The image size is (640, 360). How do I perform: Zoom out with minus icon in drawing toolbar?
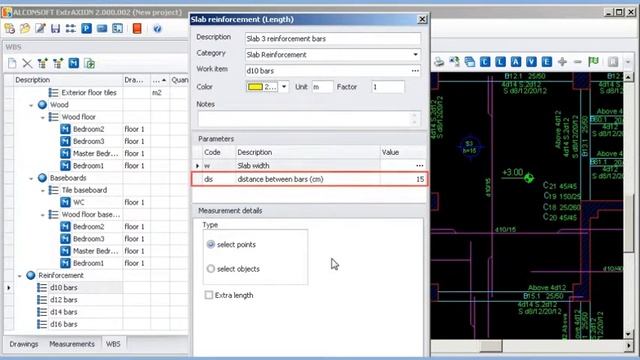pos(578,62)
